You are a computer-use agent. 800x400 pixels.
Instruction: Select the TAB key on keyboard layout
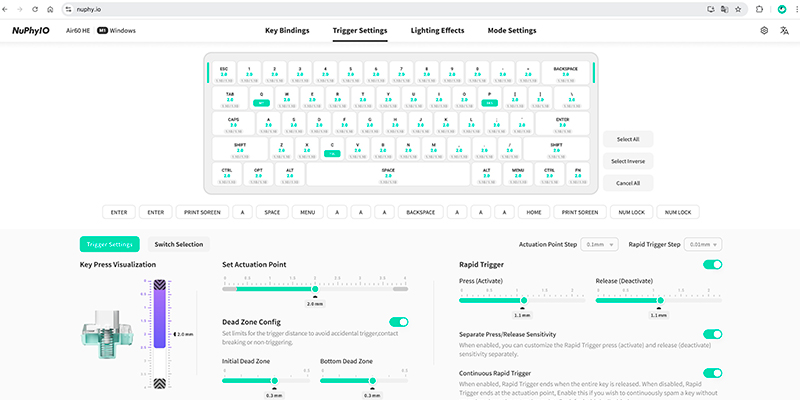pos(230,98)
